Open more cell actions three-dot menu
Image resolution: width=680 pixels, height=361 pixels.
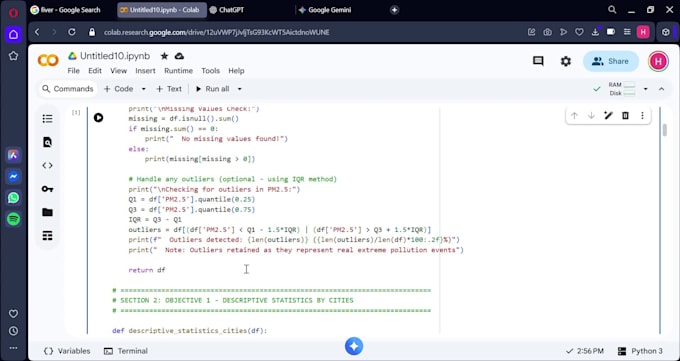(x=642, y=115)
